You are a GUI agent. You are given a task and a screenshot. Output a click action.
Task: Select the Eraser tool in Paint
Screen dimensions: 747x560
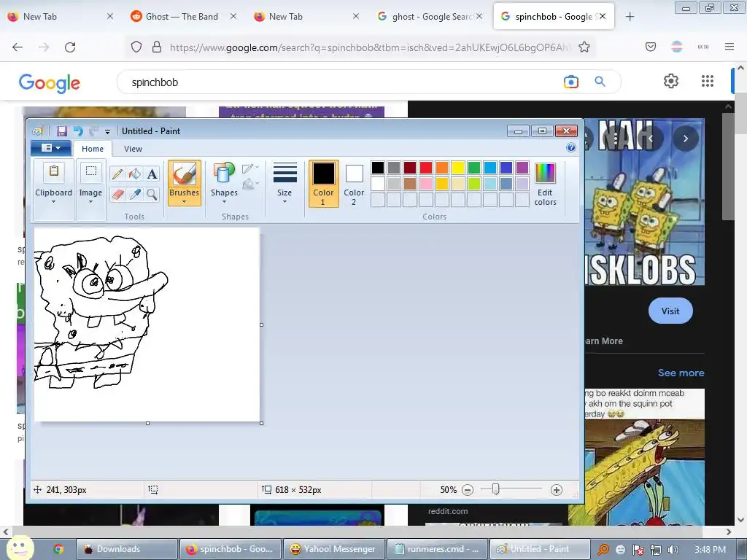pyautogui.click(x=117, y=194)
